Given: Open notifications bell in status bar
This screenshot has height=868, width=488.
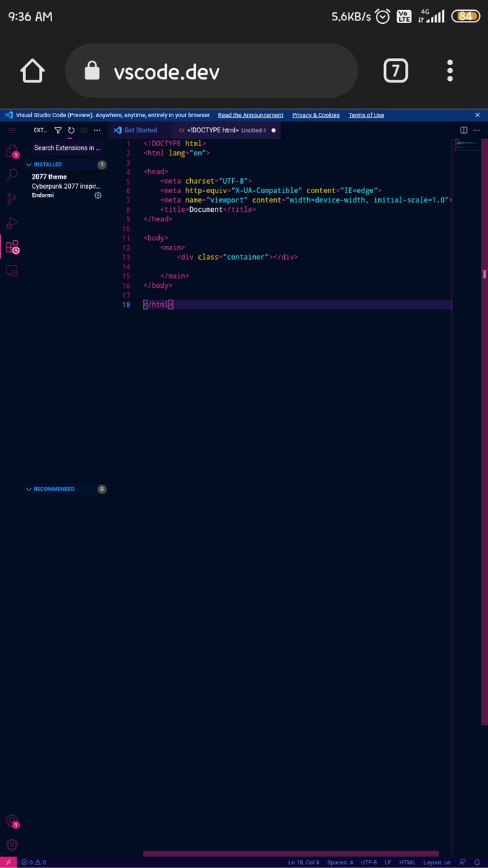Looking at the screenshot, I should pos(477,862).
